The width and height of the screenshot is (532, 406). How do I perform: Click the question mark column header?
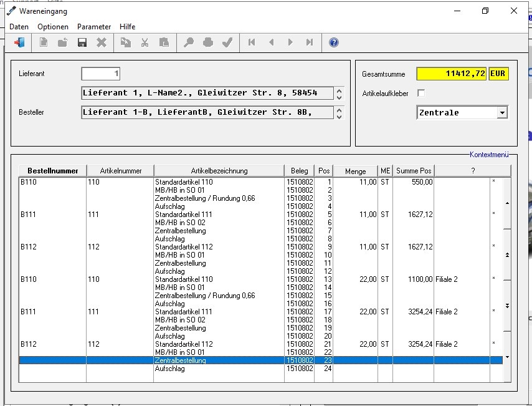click(473, 171)
